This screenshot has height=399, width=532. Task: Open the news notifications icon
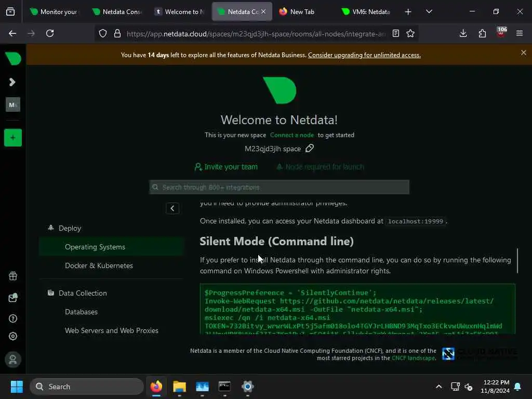tap(13, 298)
